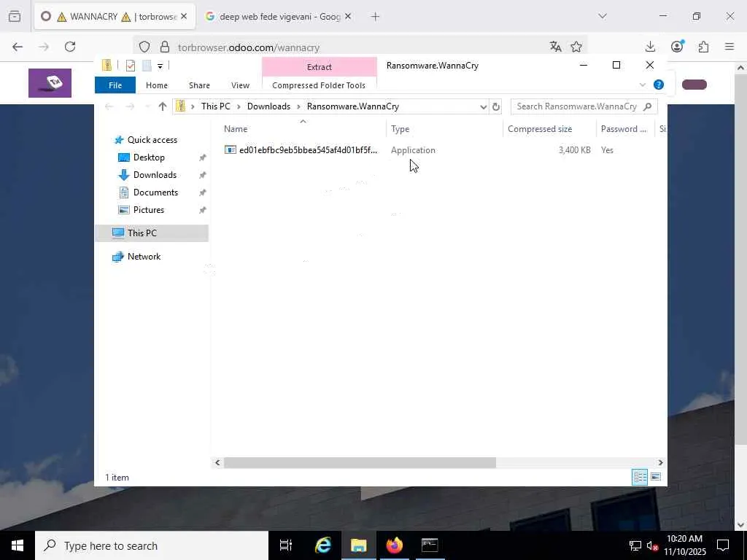Switch to large thumbnails view icon
The width and height of the screenshot is (747, 560).
[x=656, y=477]
